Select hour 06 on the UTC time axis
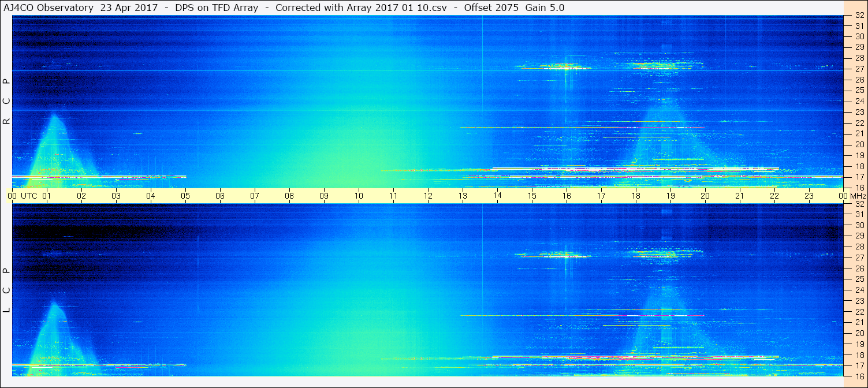Image resolution: width=868 pixels, height=388 pixels. click(220, 196)
